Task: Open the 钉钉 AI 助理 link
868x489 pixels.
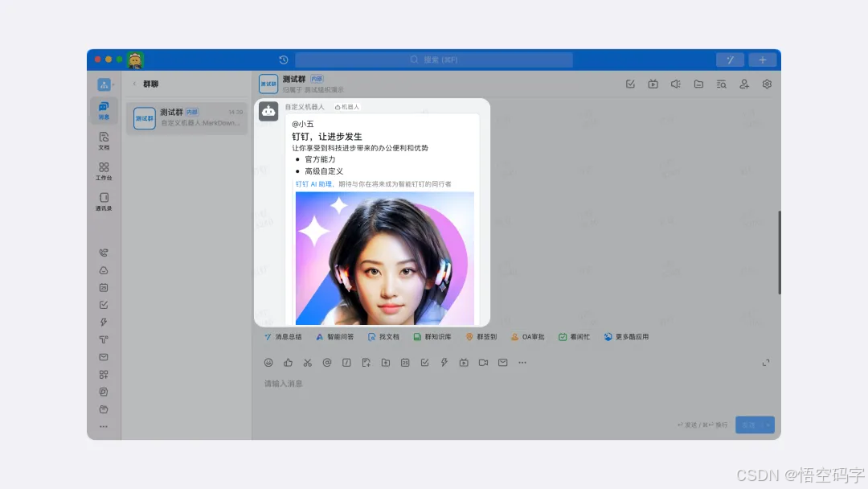Action: pyautogui.click(x=313, y=184)
